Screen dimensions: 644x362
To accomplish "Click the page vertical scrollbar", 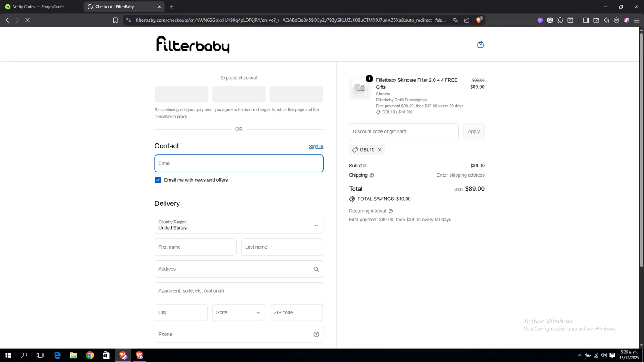I will [641, 150].
